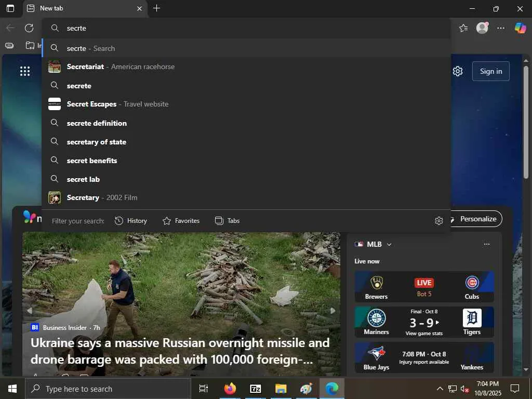
Task: Click the Personalize button
Action: tap(478, 219)
